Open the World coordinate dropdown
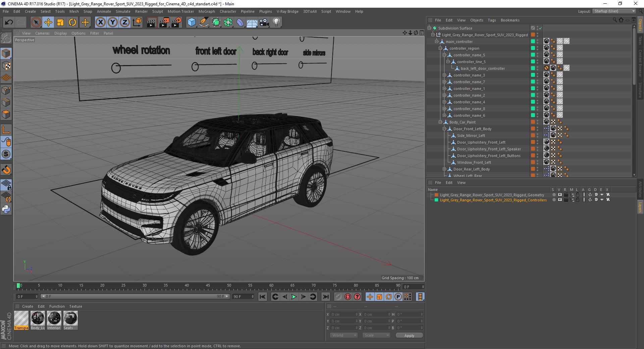 [x=343, y=335]
